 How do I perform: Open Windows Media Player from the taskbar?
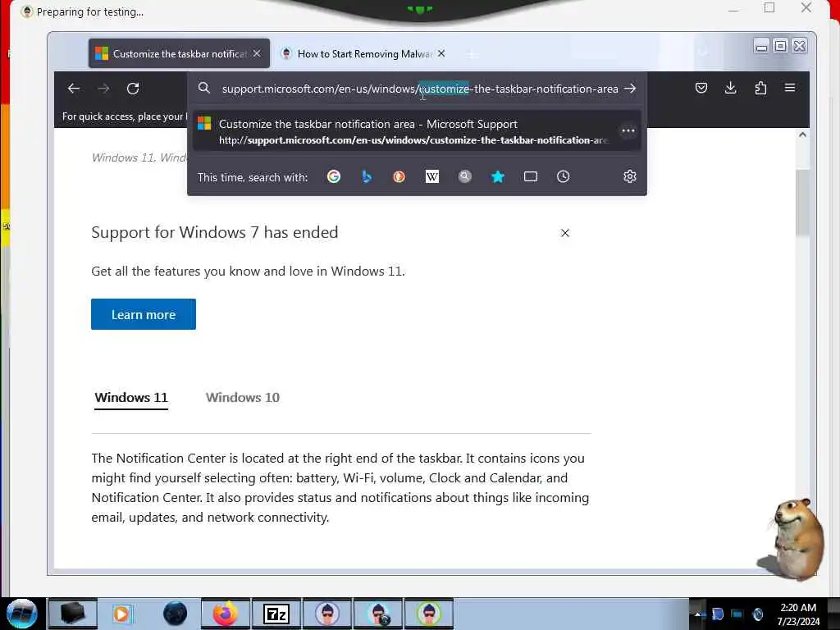[121, 614]
